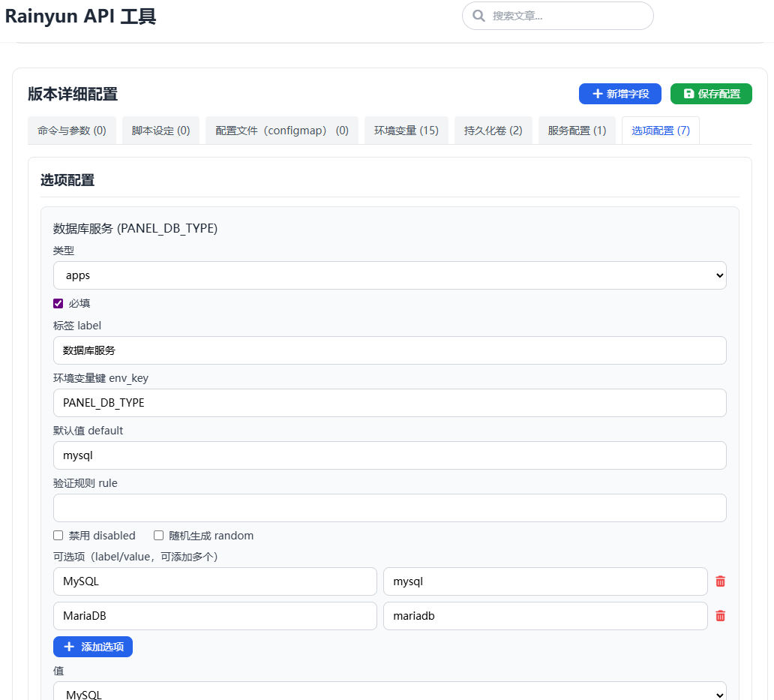Click the search magnifier icon
Screen dimensions: 774x700
click(x=478, y=16)
